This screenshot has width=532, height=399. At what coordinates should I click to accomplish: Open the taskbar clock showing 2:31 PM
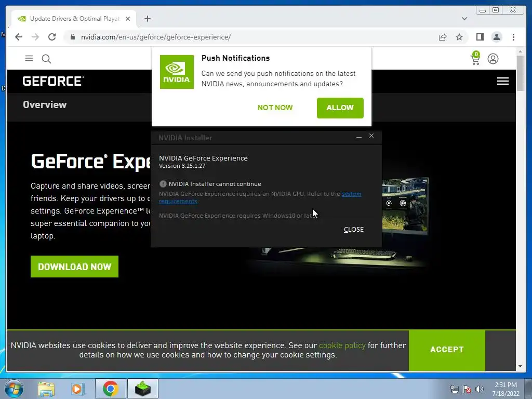click(x=506, y=389)
